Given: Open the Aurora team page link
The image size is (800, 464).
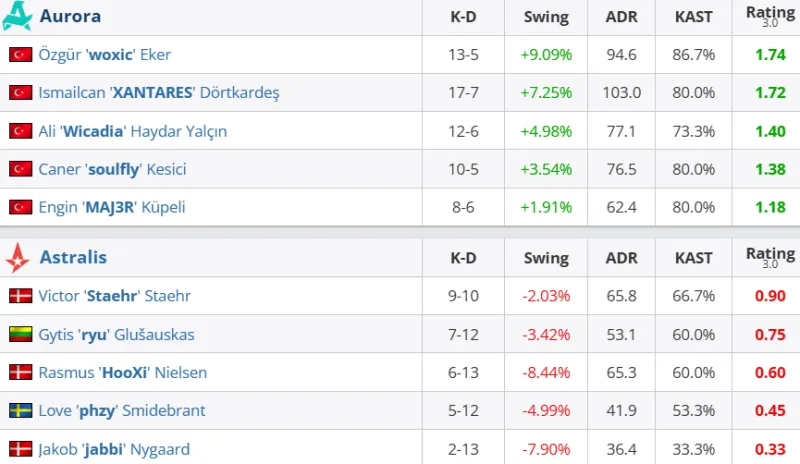Looking at the screenshot, I should [70, 17].
